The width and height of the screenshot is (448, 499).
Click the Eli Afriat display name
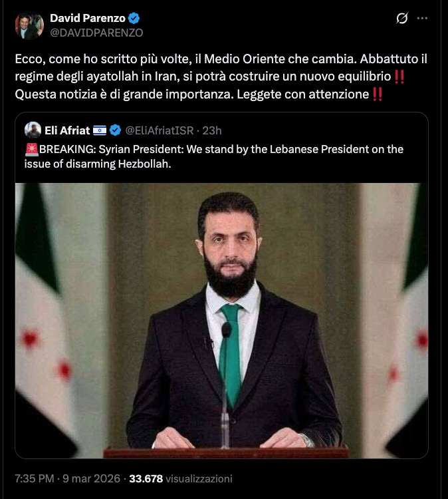pos(67,130)
